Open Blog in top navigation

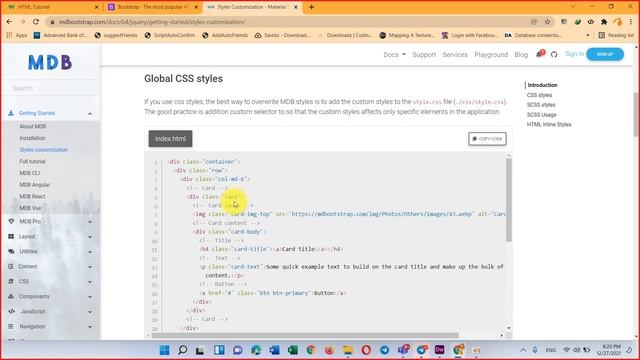(x=521, y=54)
